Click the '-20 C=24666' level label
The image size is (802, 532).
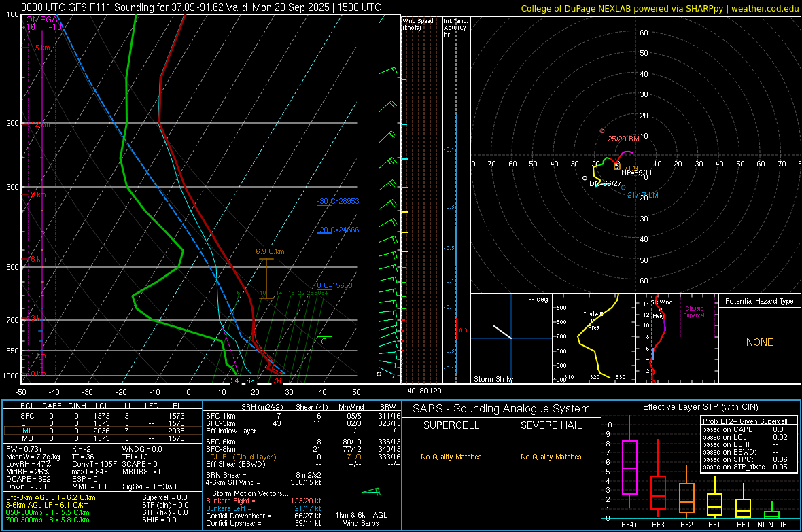click(338, 230)
